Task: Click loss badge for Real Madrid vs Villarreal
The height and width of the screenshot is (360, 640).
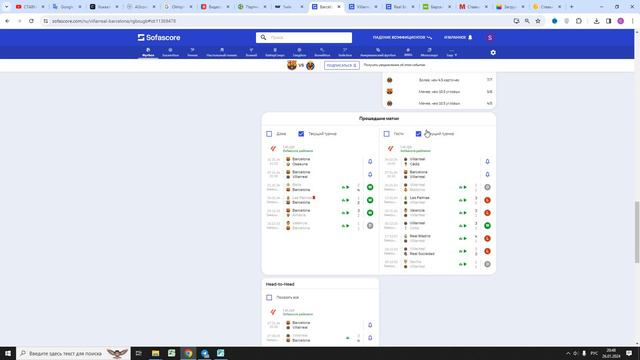Action: 487,238
